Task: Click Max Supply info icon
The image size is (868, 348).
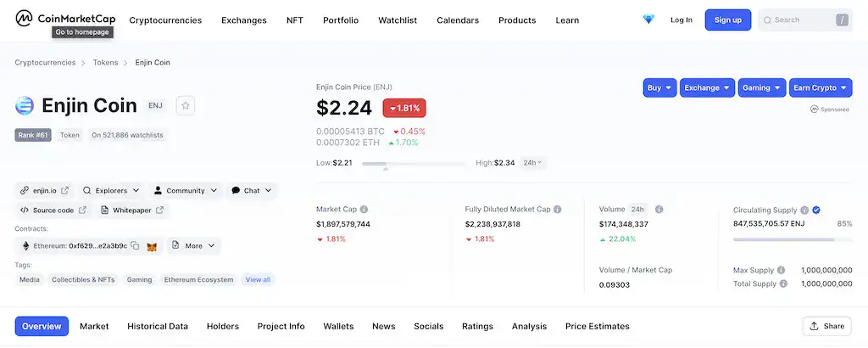Action: pos(781,271)
